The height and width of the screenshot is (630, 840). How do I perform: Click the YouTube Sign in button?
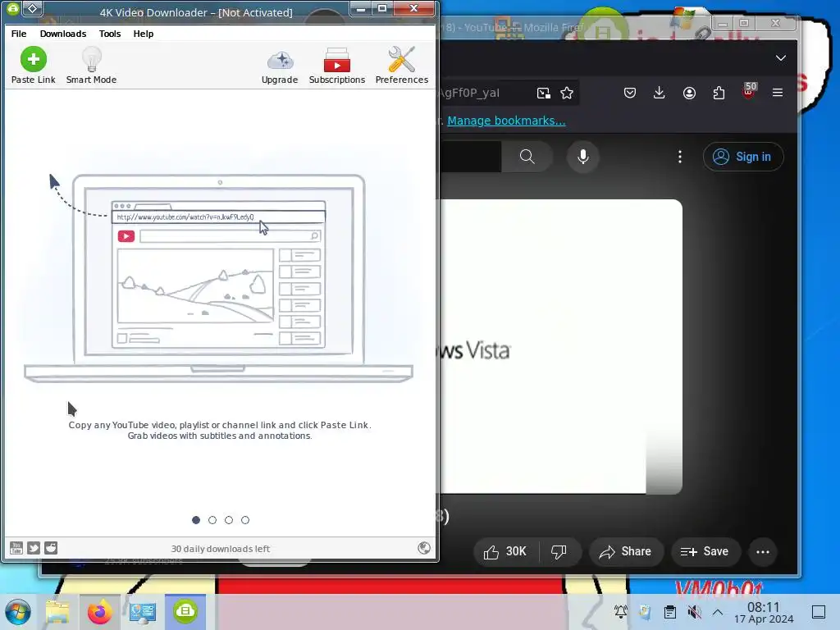[x=743, y=157]
